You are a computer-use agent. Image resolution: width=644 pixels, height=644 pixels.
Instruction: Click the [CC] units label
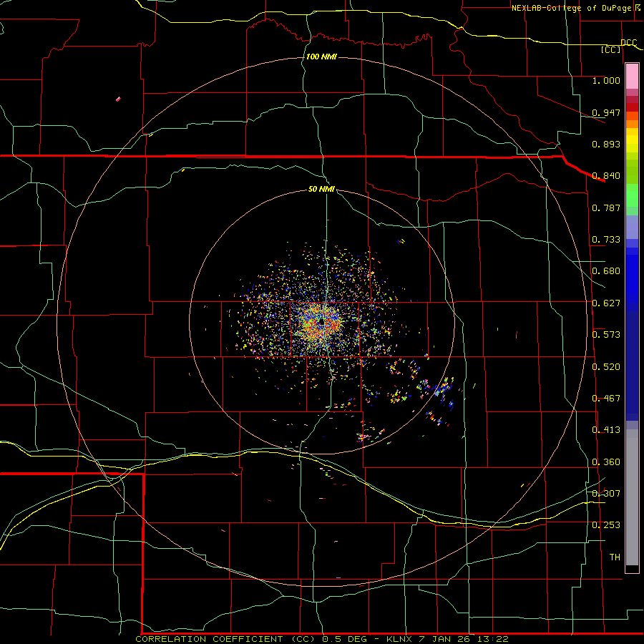click(611, 49)
